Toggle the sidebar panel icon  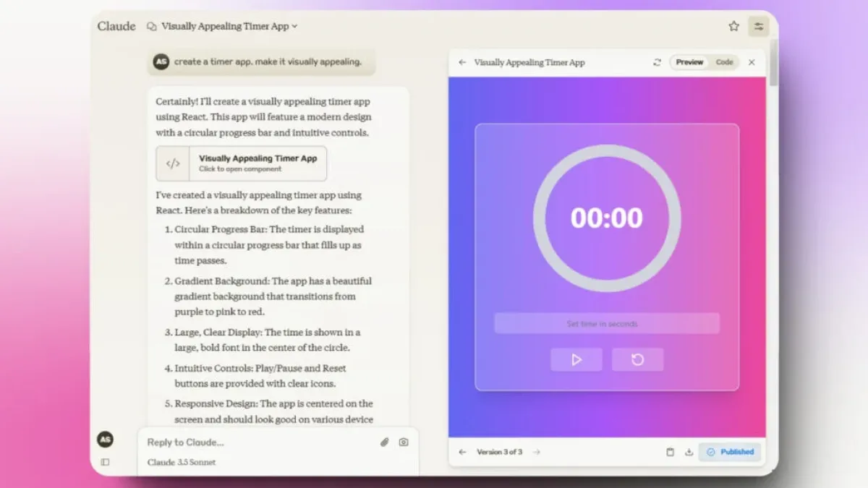(x=105, y=462)
